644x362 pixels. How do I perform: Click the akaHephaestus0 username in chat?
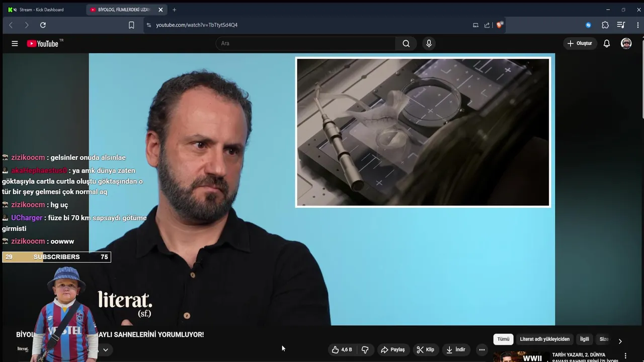39,170
